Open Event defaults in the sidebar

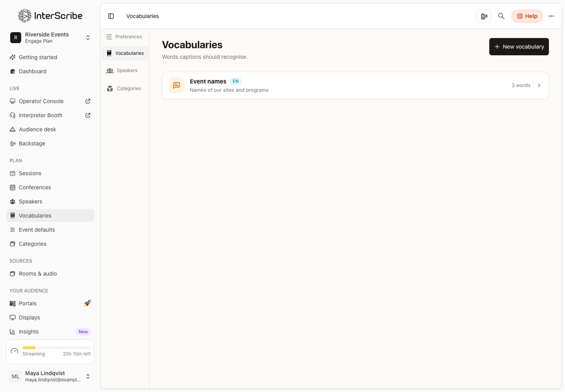50,230
